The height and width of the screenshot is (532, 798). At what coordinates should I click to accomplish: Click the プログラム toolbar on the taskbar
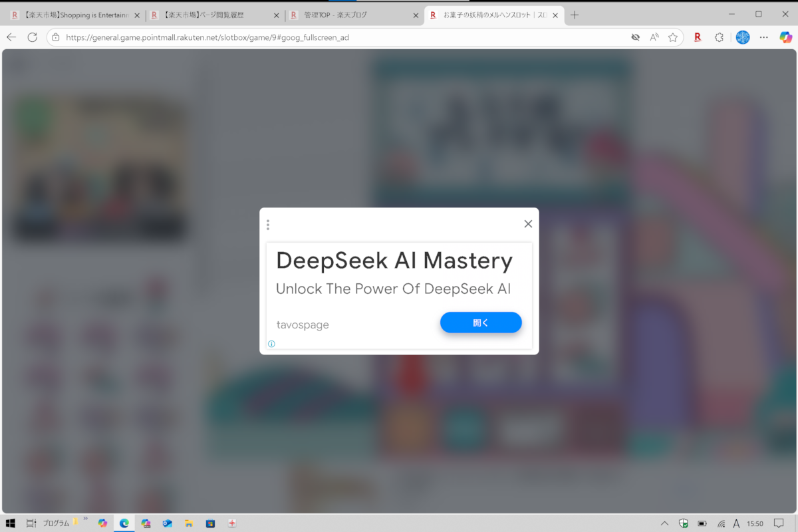56,523
